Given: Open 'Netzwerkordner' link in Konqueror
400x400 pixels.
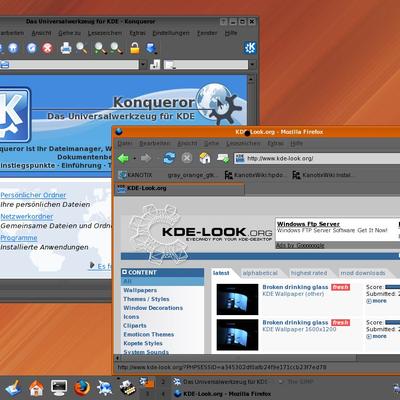Looking at the screenshot, I should [x=27, y=216].
